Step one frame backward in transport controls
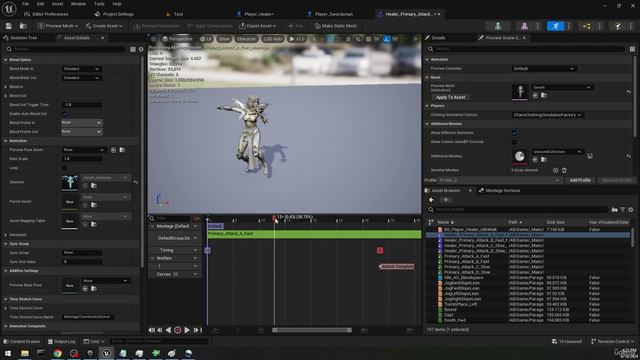The height and width of the screenshot is (360, 640). (160, 330)
